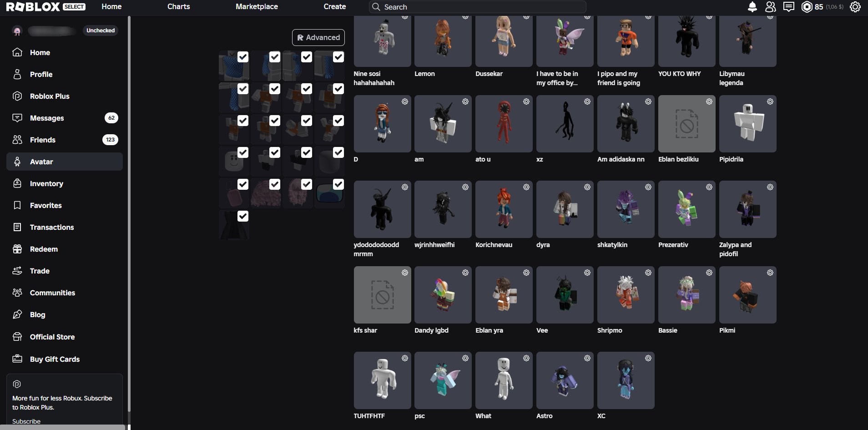The image size is (868, 430).
Task: Open the chat messages icon in top bar
Action: (789, 7)
